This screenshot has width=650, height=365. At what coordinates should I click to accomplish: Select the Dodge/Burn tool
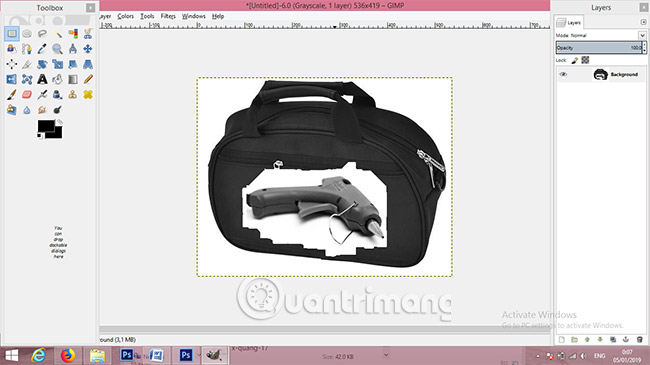(x=58, y=110)
